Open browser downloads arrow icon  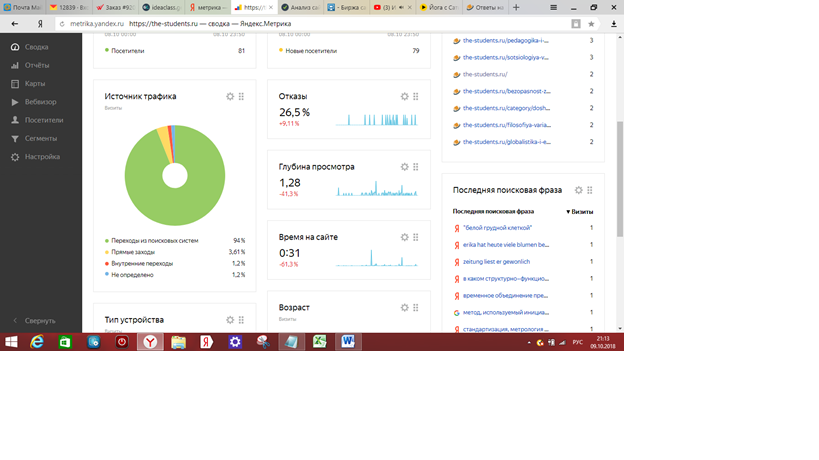click(614, 24)
